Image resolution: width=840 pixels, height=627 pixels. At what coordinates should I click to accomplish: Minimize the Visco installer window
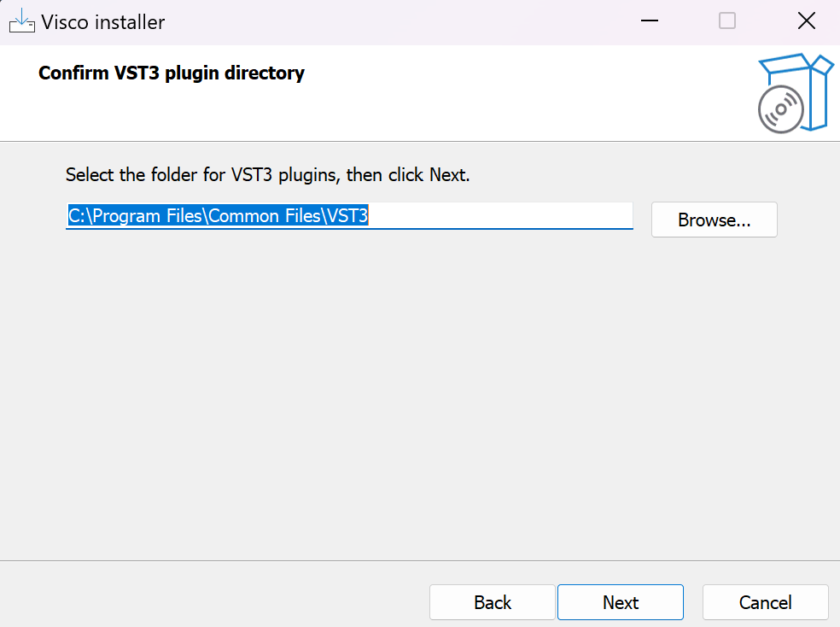648,21
